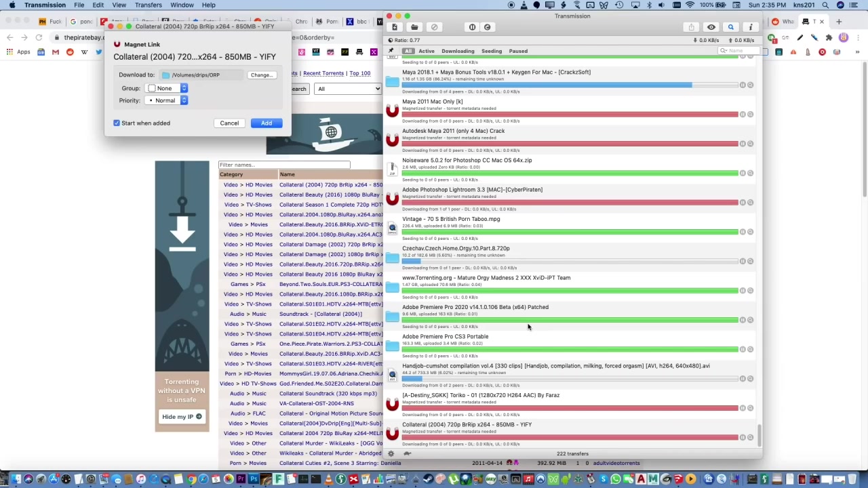The height and width of the screenshot is (488, 868).
Task: Pause the Collateral (2004) 720p transfer
Action: tap(743, 437)
